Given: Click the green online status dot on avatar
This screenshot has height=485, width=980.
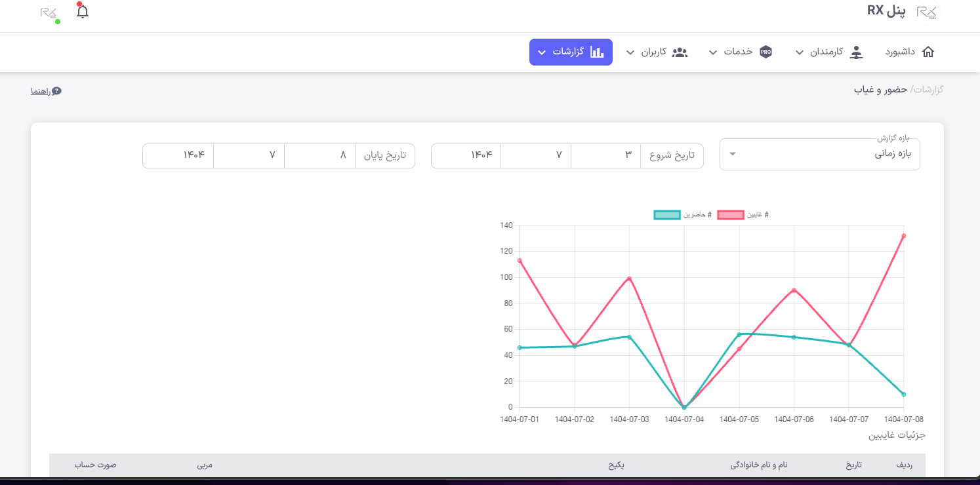Looking at the screenshot, I should point(57,21).
